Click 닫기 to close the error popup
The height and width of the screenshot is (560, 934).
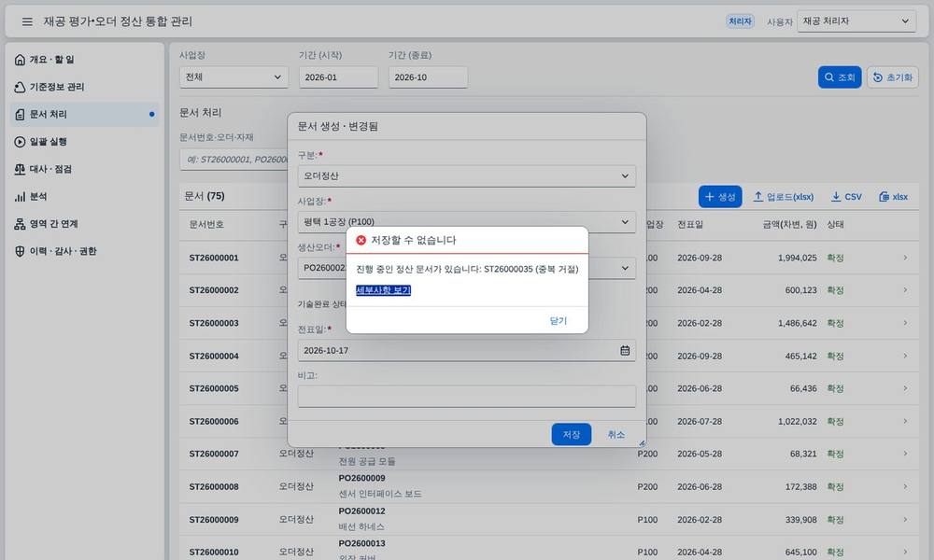tap(559, 321)
